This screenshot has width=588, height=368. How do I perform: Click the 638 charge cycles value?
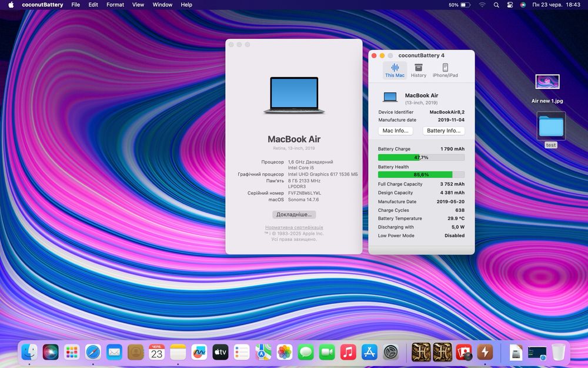460,210
